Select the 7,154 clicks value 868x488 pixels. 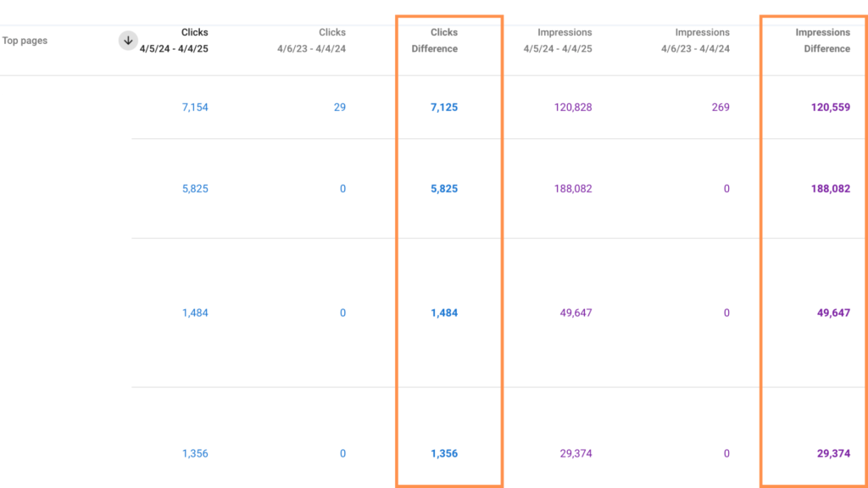click(195, 108)
